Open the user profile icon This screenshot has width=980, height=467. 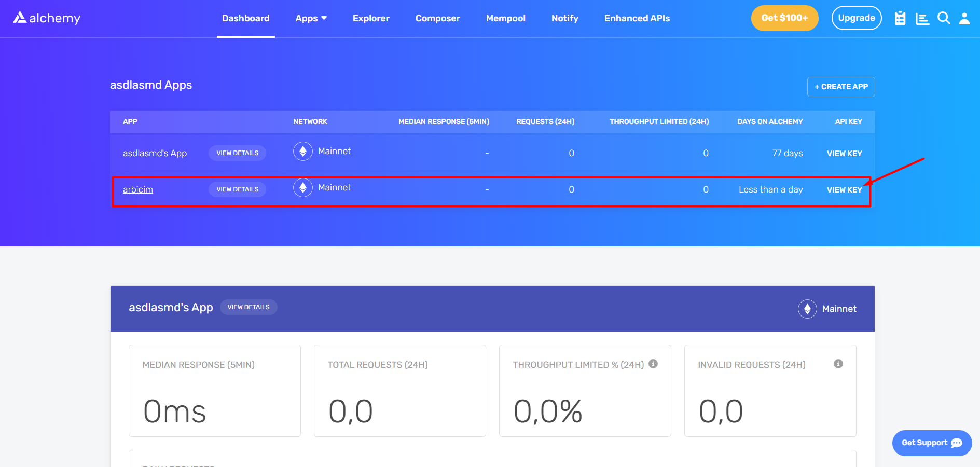point(964,18)
